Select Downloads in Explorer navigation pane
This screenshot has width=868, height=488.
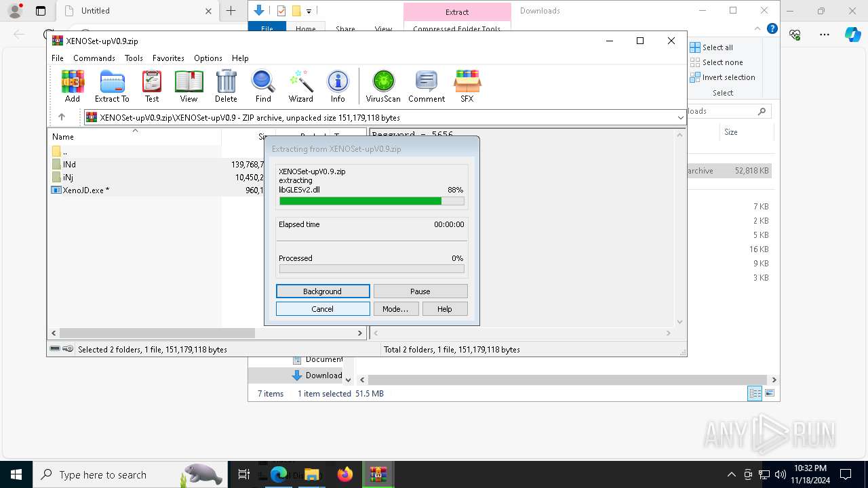[x=317, y=375]
